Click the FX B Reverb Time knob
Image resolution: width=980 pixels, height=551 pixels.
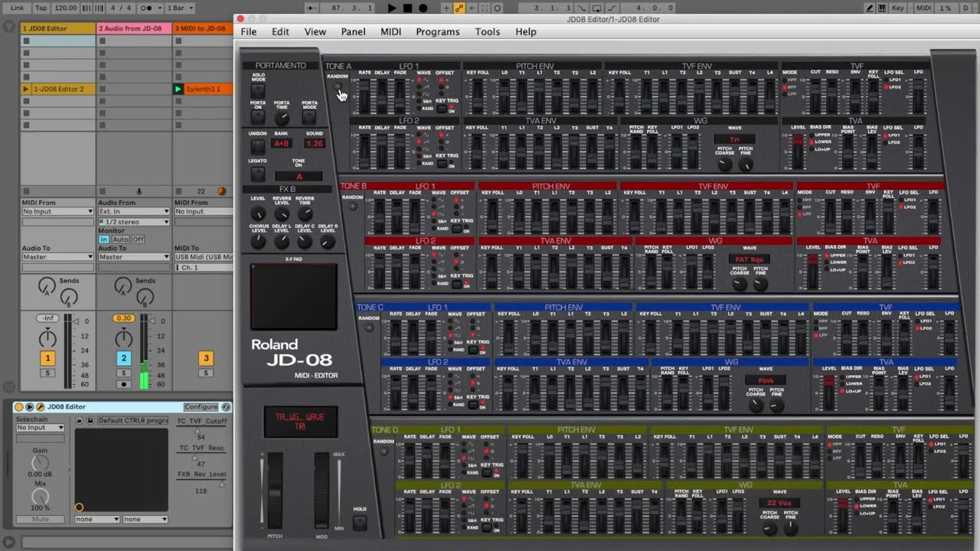(x=305, y=214)
